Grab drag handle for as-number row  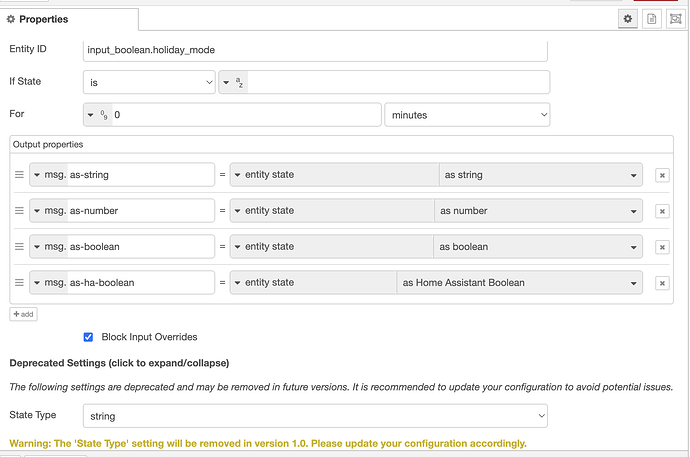(x=19, y=211)
